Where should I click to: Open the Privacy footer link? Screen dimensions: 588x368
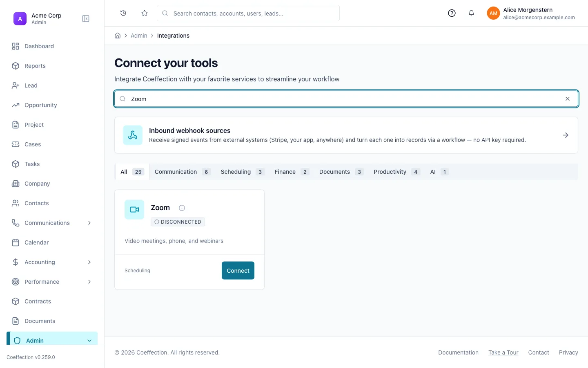568,352
